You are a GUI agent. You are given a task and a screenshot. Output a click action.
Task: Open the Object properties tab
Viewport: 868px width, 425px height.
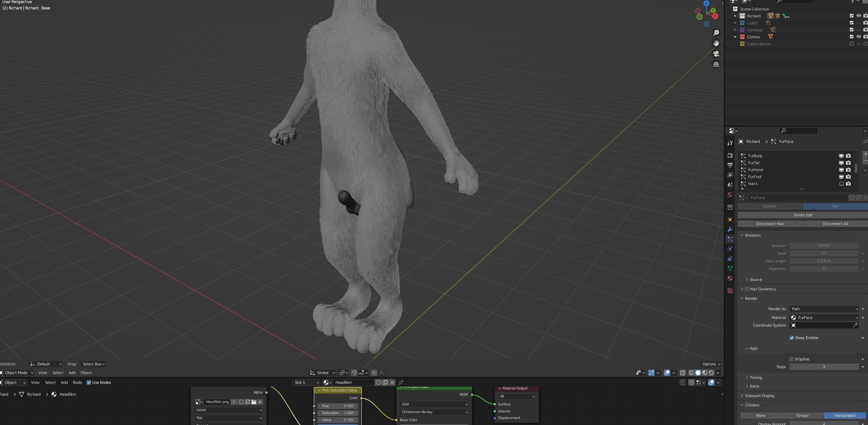pos(730,220)
